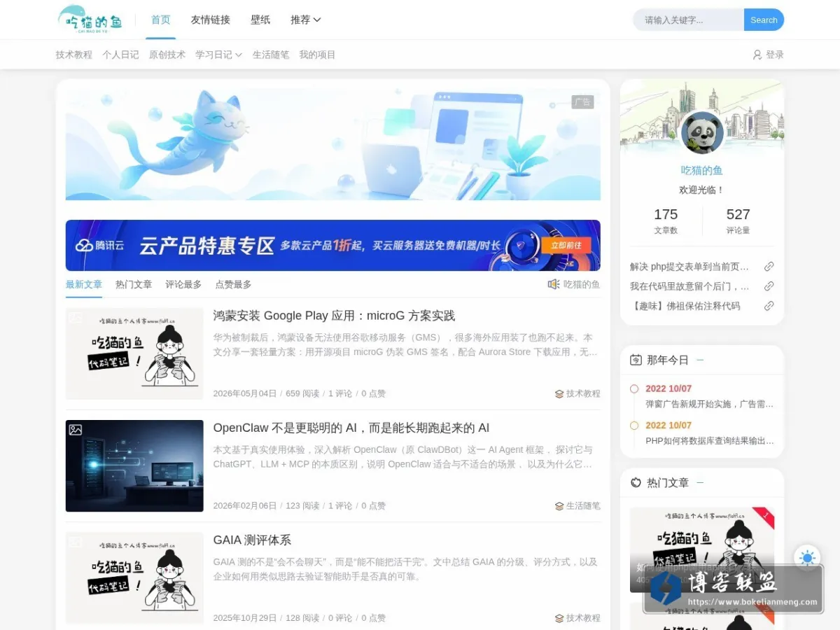Go to the 首页 nav item

pos(161,20)
